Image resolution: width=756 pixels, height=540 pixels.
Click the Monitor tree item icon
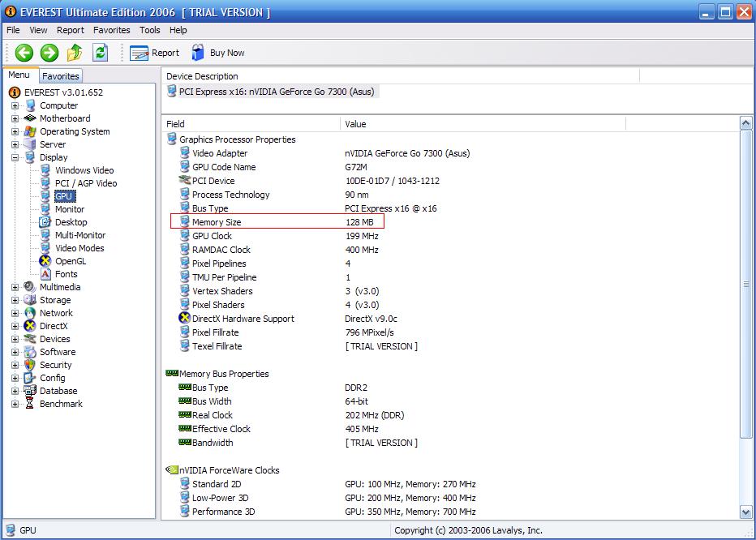coord(45,209)
